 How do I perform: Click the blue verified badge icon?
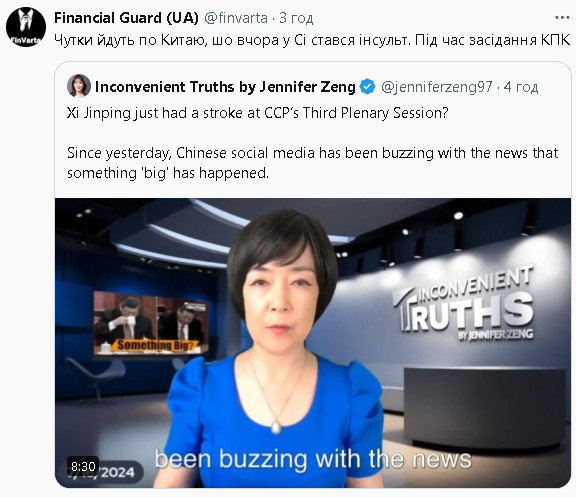pyautogui.click(x=367, y=87)
